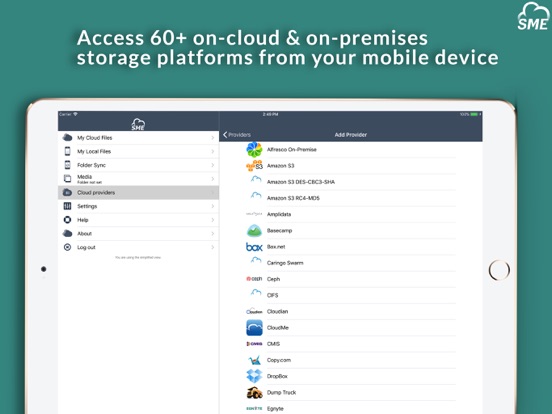Open Folder Sync menu item

pos(138,165)
